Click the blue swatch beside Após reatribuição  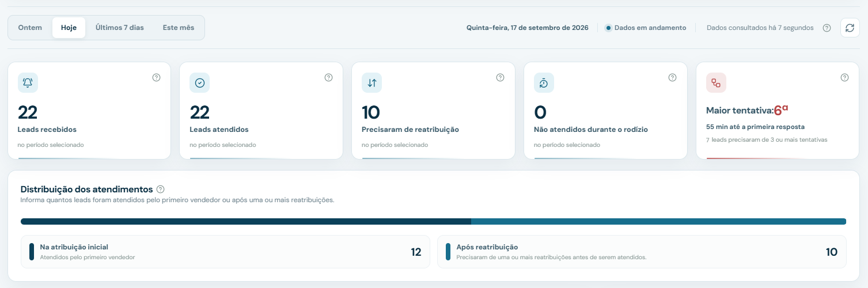coord(448,252)
